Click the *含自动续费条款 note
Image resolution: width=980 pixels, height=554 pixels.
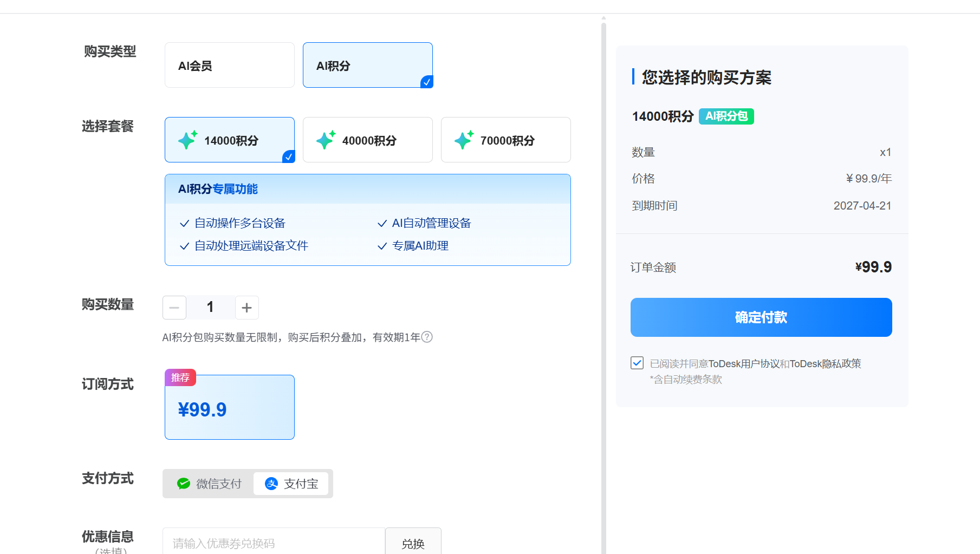(x=686, y=380)
